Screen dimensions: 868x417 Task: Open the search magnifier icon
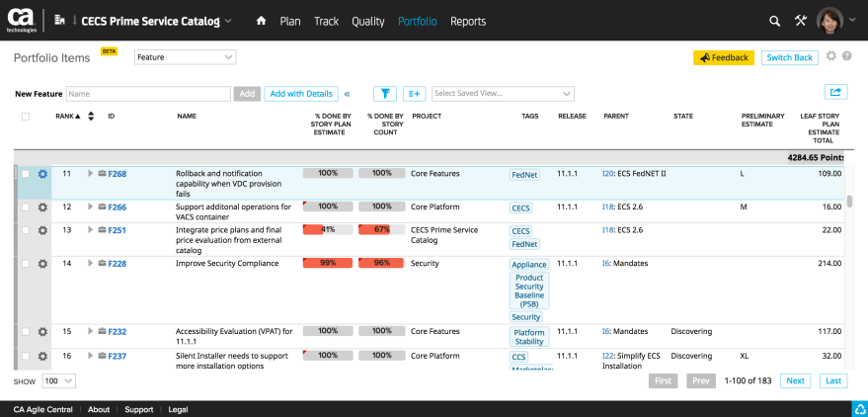[x=775, y=21]
